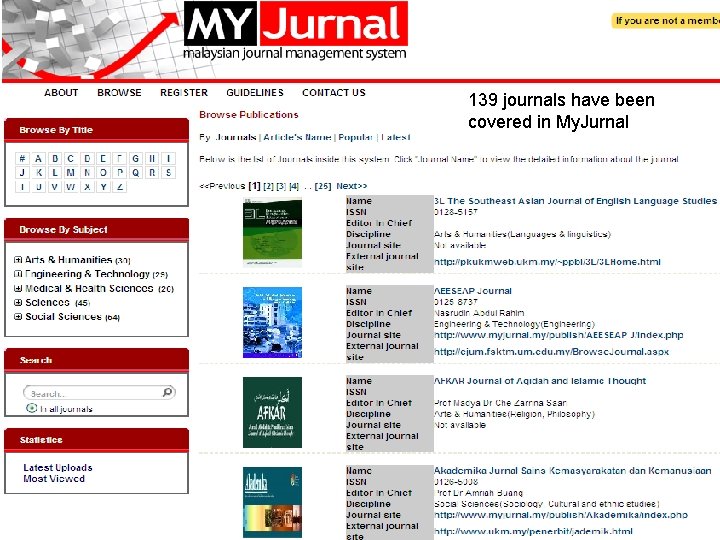Browse titles starting with letter V
This screenshot has height=540, width=720.
tap(55, 187)
